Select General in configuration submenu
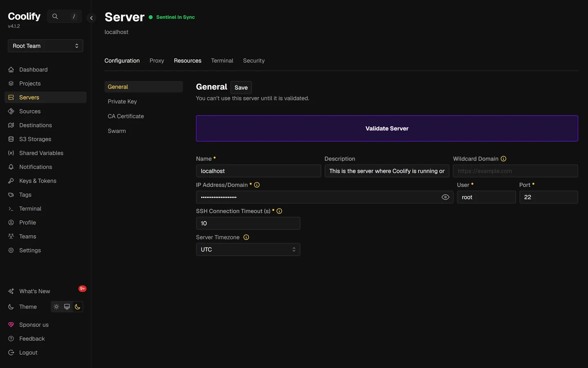 click(144, 87)
